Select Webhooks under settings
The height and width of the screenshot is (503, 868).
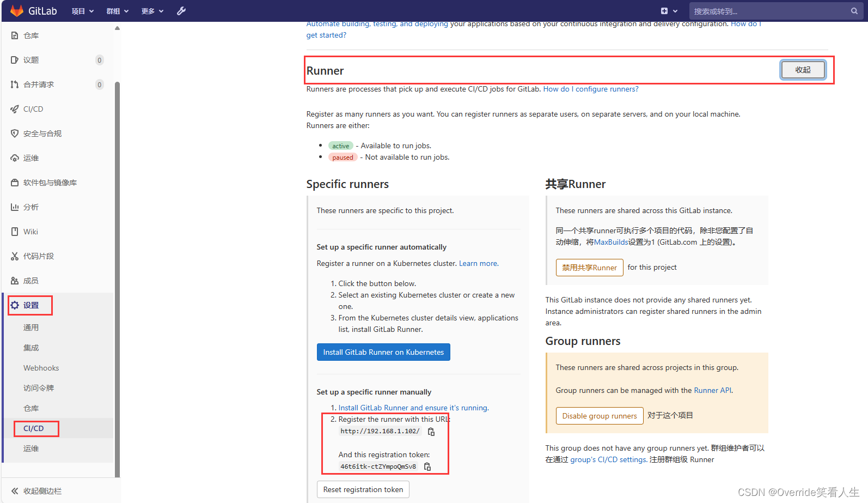(41, 368)
